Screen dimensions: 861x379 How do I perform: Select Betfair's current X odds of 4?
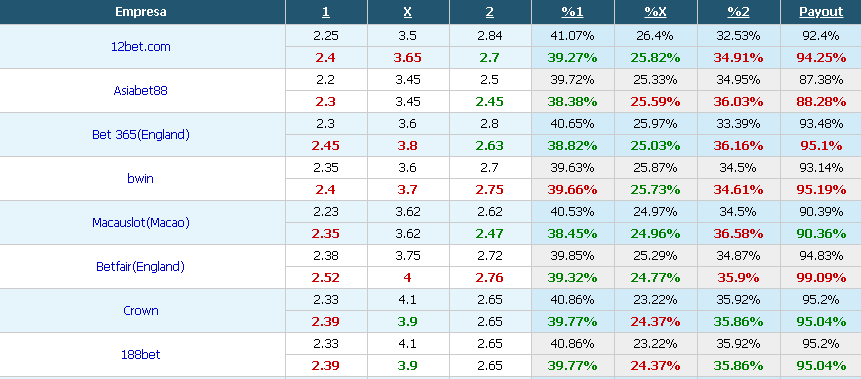click(407, 277)
